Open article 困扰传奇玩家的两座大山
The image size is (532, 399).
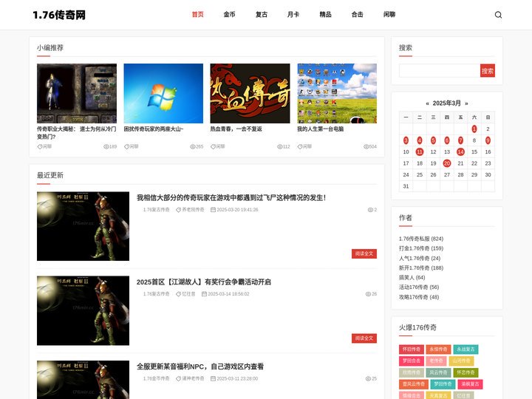coord(154,129)
